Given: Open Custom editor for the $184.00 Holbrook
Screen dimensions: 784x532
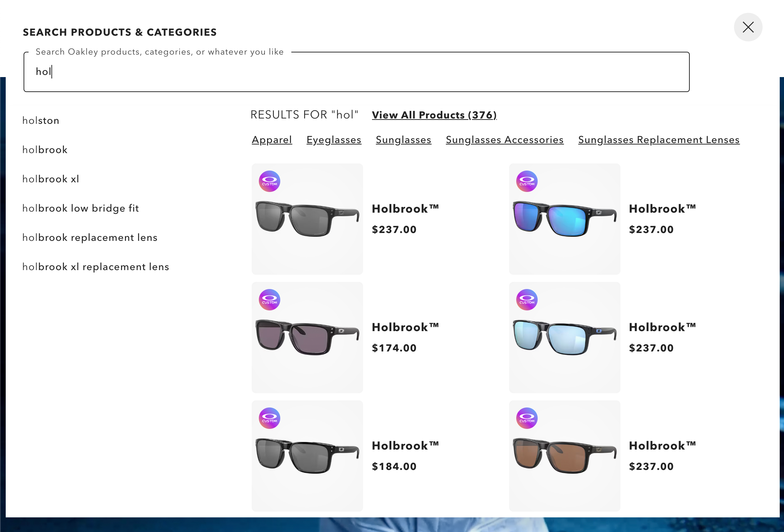Looking at the screenshot, I should click(270, 418).
